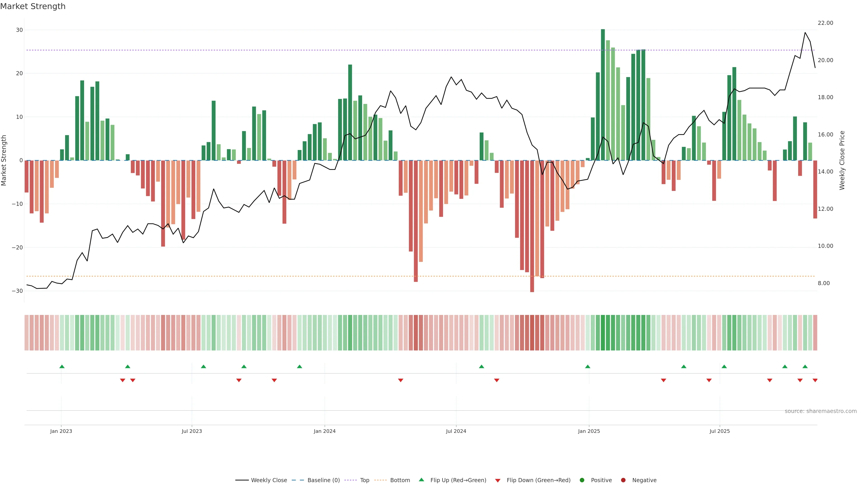Click green flip-up triangle just after Jul 2024 gridline

pos(481,366)
